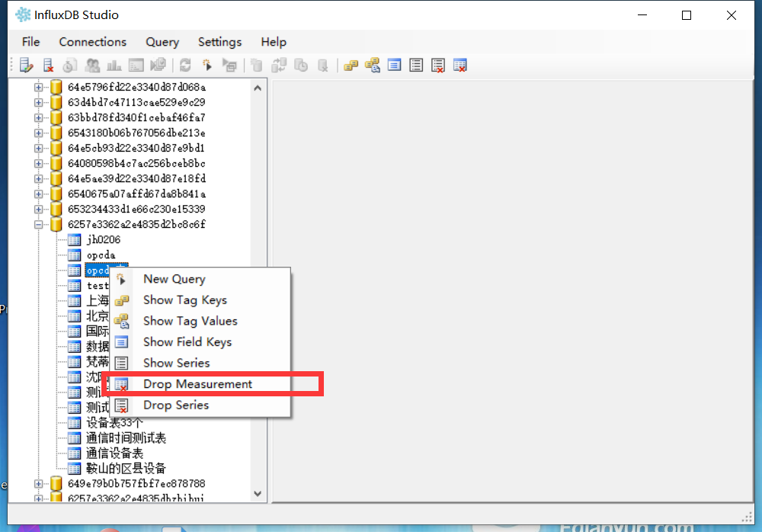This screenshot has height=532, width=762.
Task: Select the jh0206 measurement
Action: [x=104, y=239]
